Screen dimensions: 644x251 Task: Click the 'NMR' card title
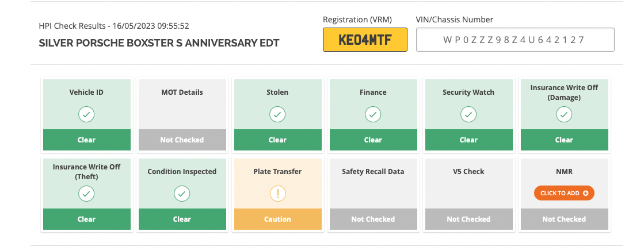click(564, 171)
